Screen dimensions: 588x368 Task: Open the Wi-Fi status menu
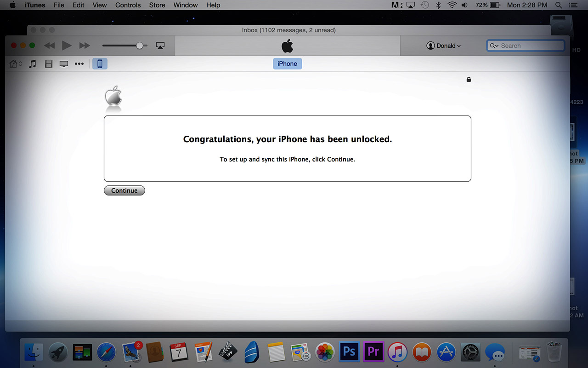[452, 5]
